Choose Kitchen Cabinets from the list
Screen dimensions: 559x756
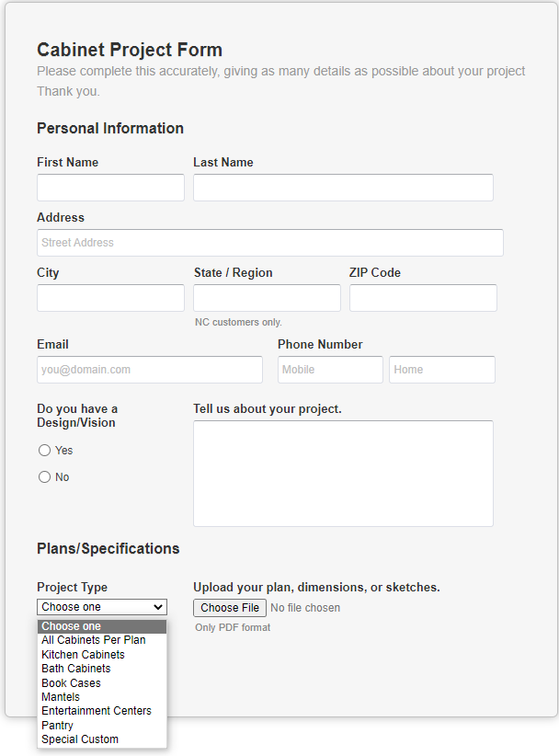click(x=102, y=654)
